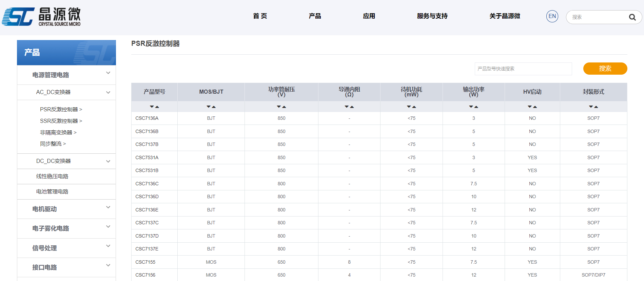Click the Crystal Source Micro logo
The width and height of the screenshot is (644, 281).
tap(41, 17)
